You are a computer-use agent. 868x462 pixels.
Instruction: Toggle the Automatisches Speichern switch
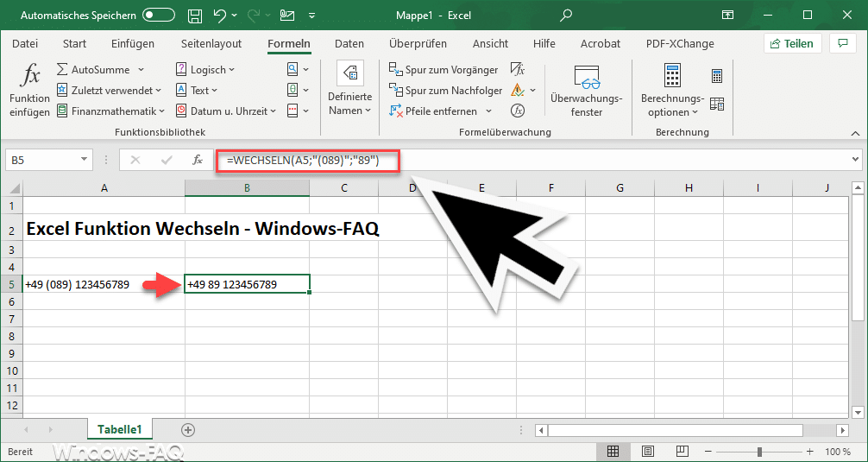click(x=158, y=16)
